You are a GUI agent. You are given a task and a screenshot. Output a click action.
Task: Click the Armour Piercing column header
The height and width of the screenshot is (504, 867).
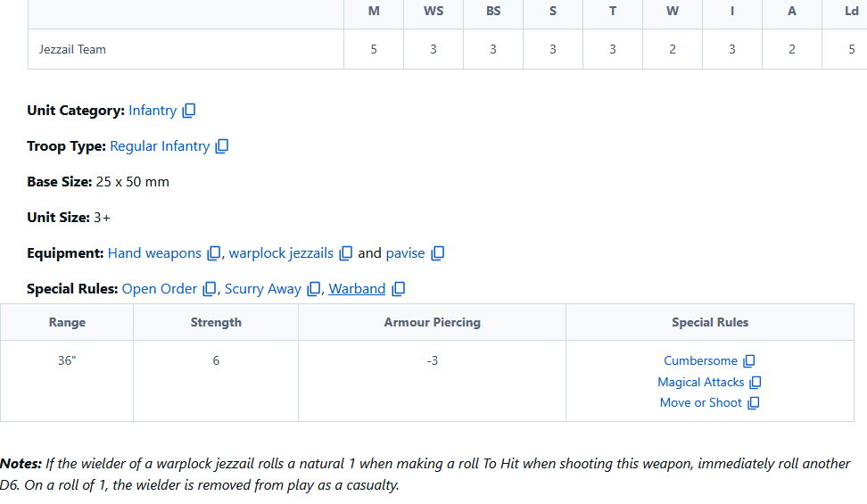(433, 323)
